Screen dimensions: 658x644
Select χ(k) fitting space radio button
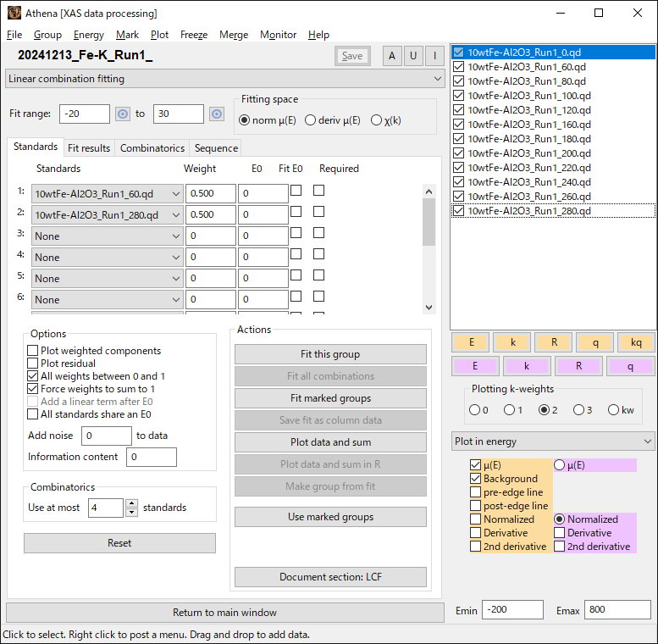pos(376,120)
